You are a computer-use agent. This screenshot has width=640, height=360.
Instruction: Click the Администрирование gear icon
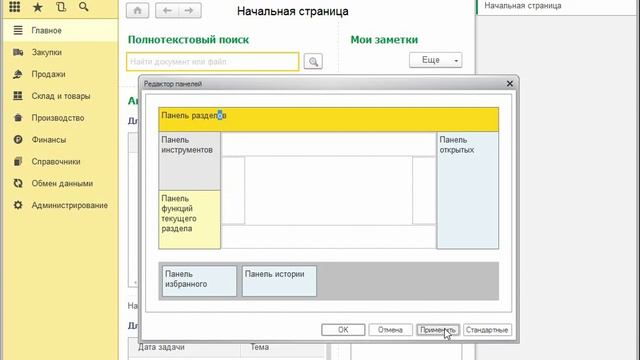tap(18, 205)
